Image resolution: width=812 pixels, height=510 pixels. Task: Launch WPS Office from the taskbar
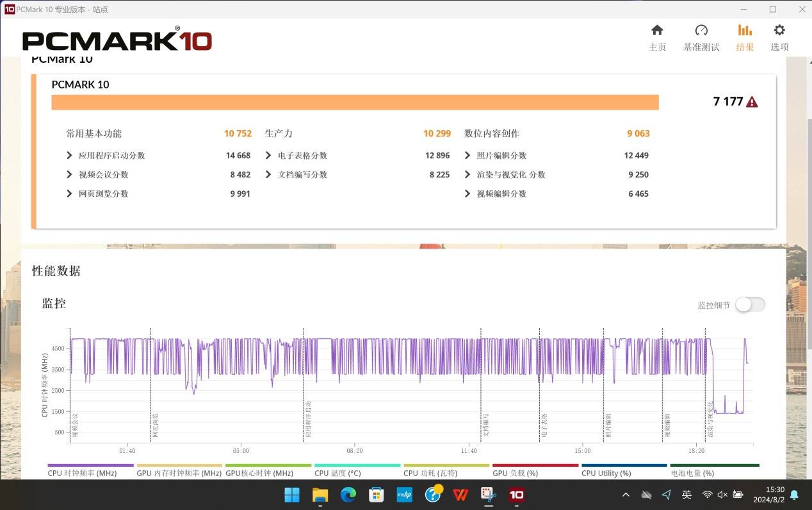tap(460, 495)
